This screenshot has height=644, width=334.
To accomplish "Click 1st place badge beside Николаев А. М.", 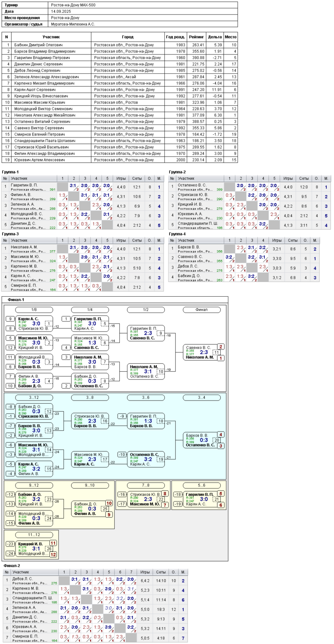I will 221,358.
